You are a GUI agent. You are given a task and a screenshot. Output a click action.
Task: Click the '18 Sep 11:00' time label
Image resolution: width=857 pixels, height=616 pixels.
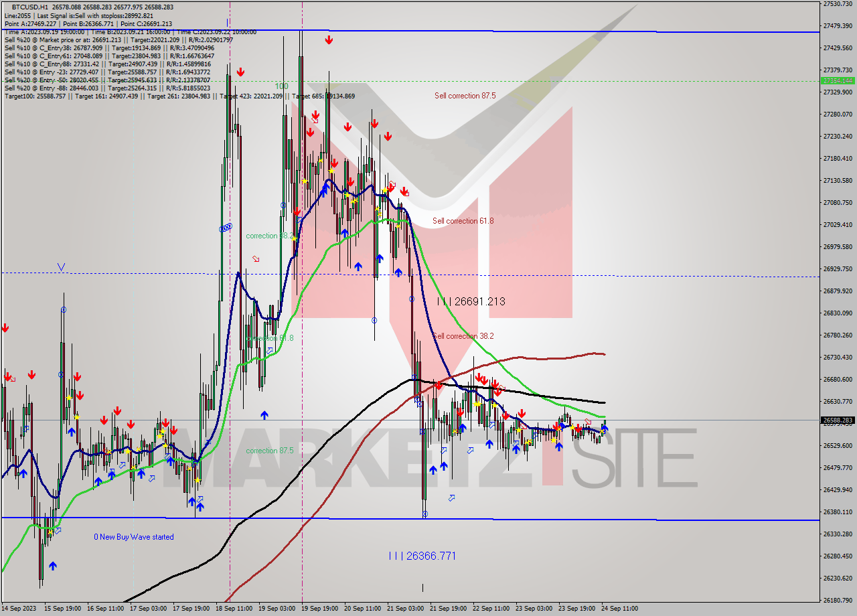(x=234, y=609)
